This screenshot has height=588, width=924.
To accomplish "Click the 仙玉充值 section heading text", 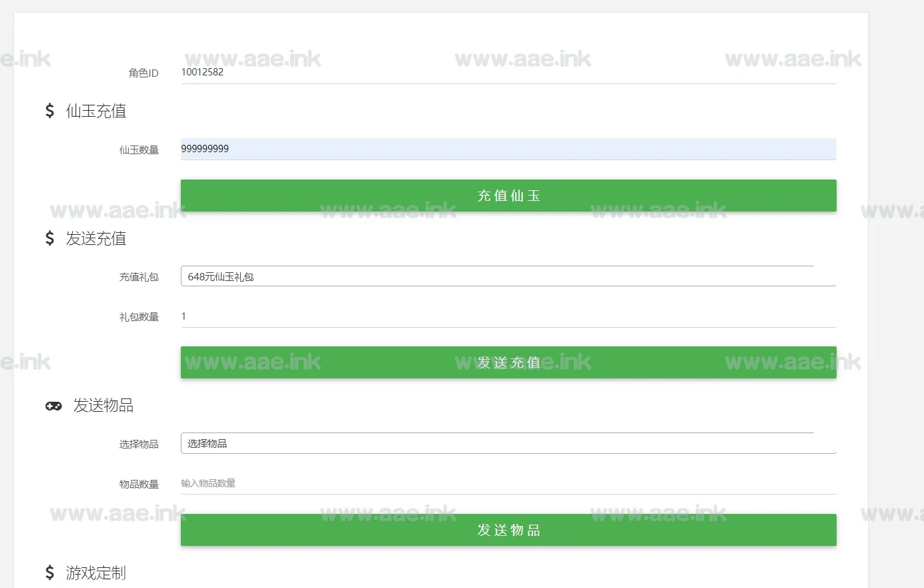I will point(96,111).
